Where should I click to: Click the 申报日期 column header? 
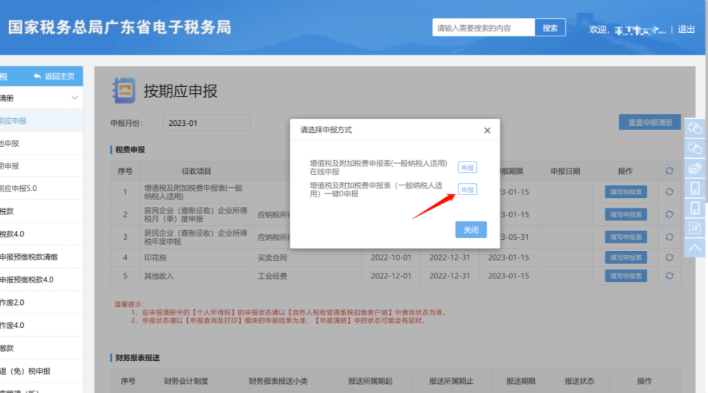(565, 171)
